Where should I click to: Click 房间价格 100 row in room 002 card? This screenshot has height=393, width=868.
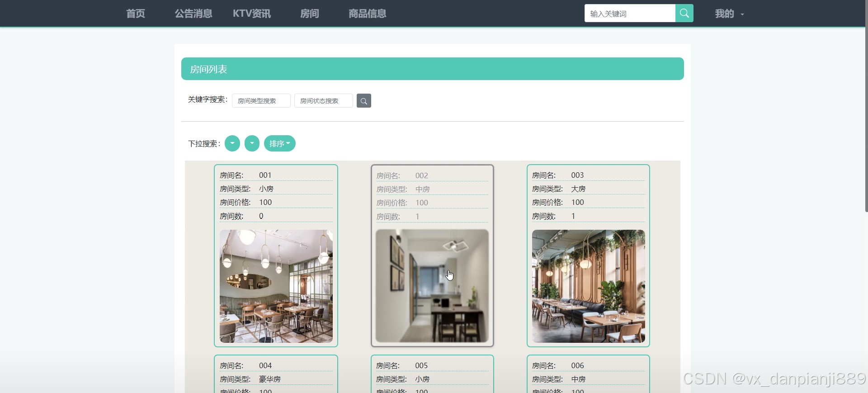point(432,203)
